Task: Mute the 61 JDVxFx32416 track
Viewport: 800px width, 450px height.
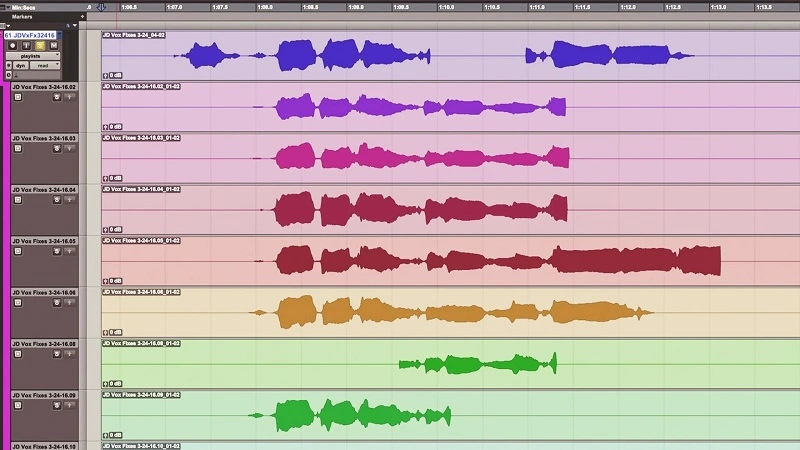Action: click(53, 45)
